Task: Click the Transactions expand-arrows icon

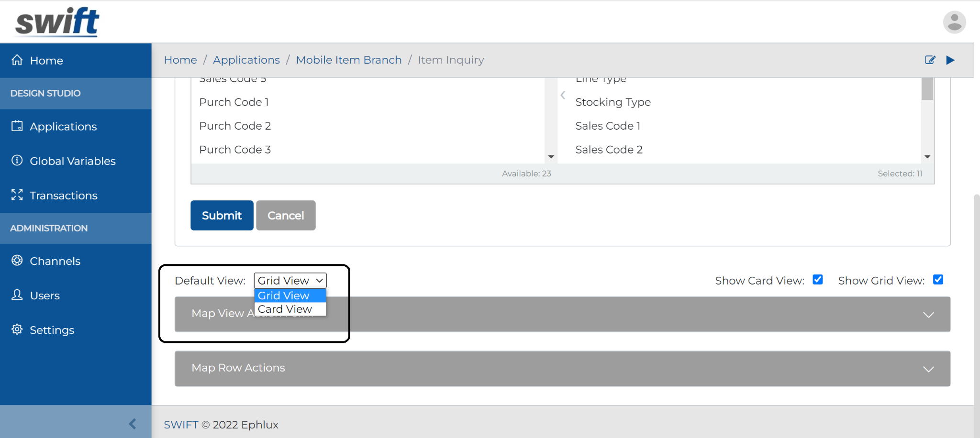Action: click(17, 195)
